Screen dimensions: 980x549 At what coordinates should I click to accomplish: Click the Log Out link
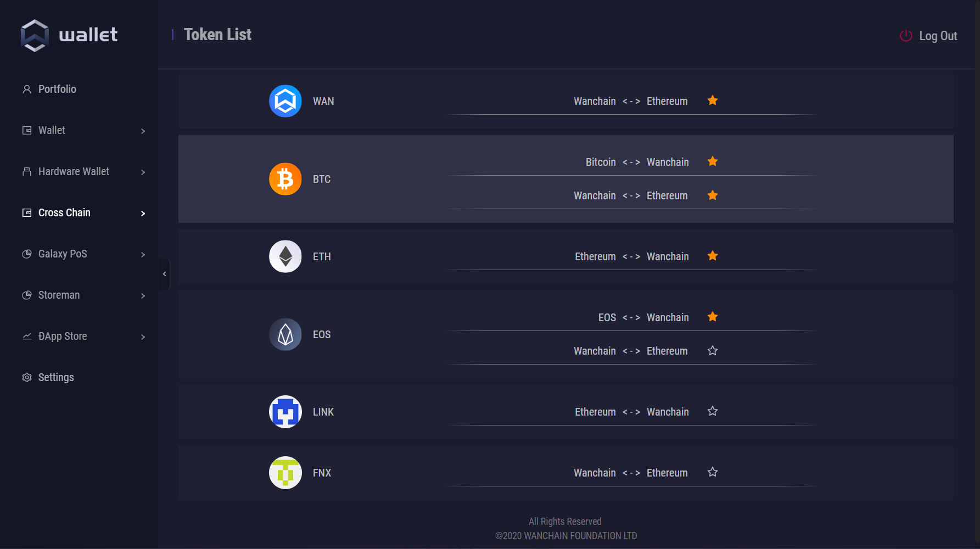[x=938, y=36]
